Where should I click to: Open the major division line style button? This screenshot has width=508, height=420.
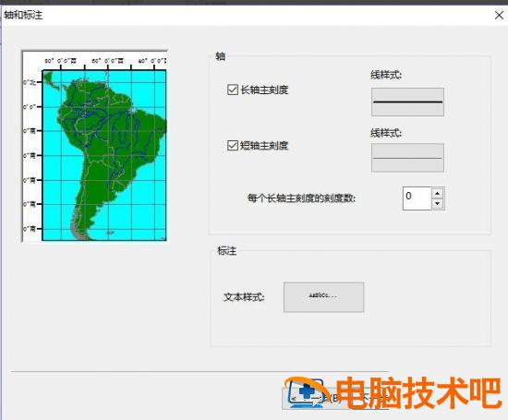(407, 102)
